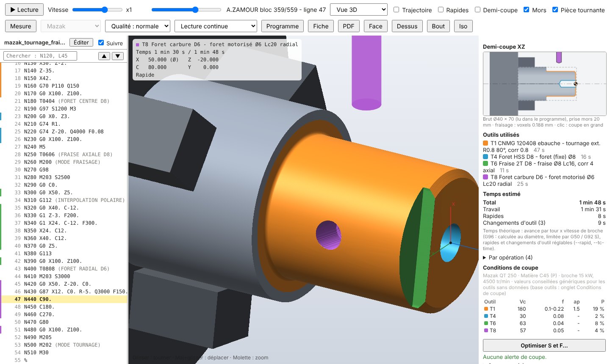The height and width of the screenshot is (364, 610).
Task: Open the Qualité : normale dropdown
Action: pyautogui.click(x=138, y=26)
